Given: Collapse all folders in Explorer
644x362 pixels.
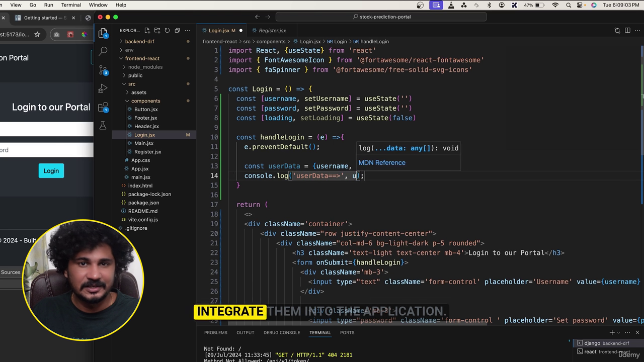Looking at the screenshot, I should click(177, 30).
